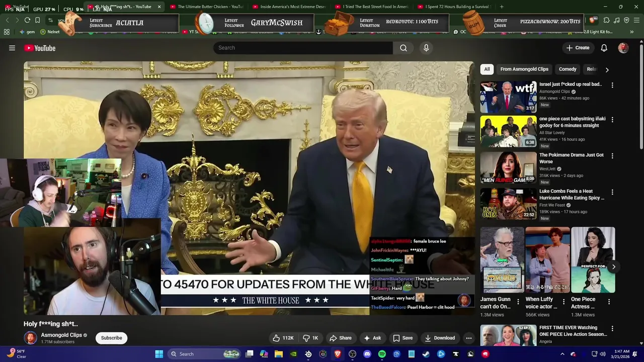
Task: Open the Asmongold Clips channel name link
Action: tap(61, 335)
